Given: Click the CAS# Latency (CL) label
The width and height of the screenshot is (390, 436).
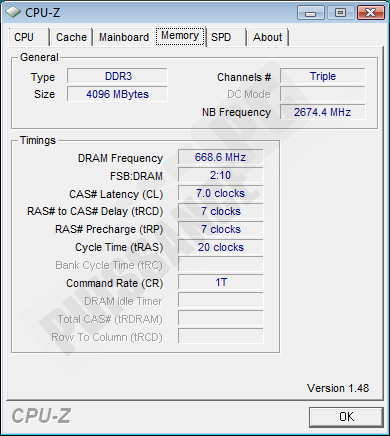Looking at the screenshot, I should tap(116, 194).
